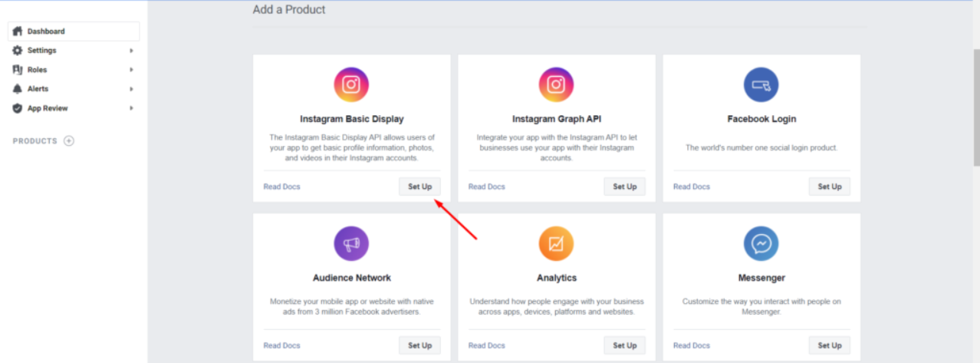
Task: Click the Audience Network monetize description text
Action: tap(352, 306)
